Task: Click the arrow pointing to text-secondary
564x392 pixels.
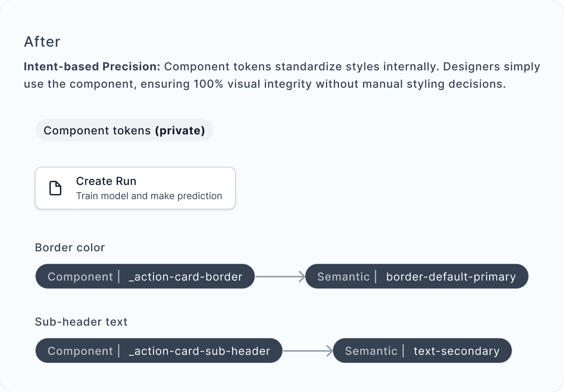Action: pyautogui.click(x=308, y=351)
